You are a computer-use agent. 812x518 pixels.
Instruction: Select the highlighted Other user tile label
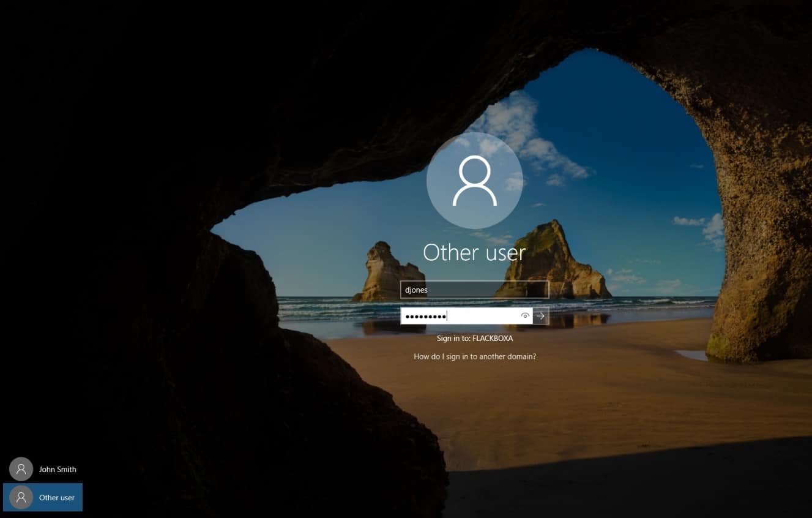tap(57, 498)
